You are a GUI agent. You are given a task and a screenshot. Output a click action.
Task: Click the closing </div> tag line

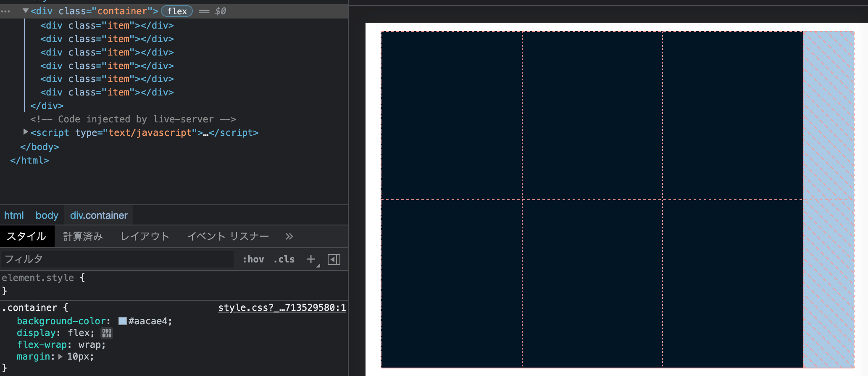pyautogui.click(x=47, y=106)
